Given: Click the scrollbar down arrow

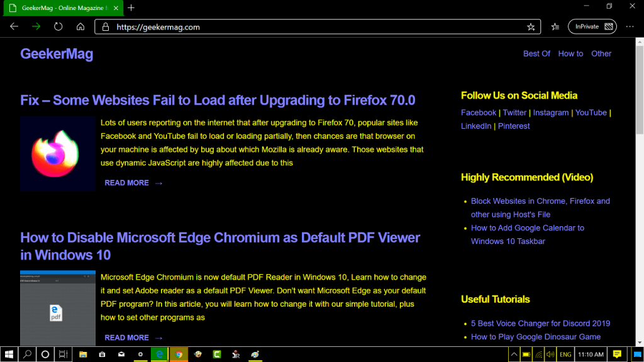Looking at the screenshot, I should click(x=640, y=343).
